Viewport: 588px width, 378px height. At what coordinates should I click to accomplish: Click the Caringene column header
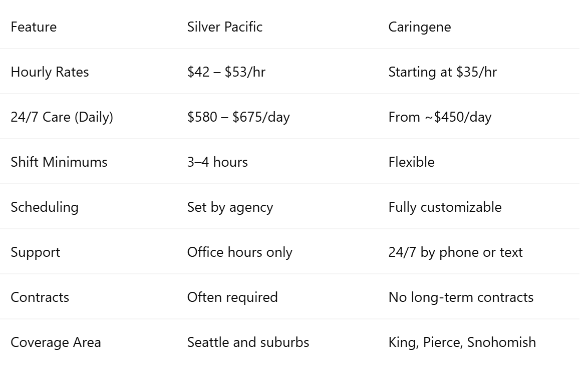coord(420,28)
